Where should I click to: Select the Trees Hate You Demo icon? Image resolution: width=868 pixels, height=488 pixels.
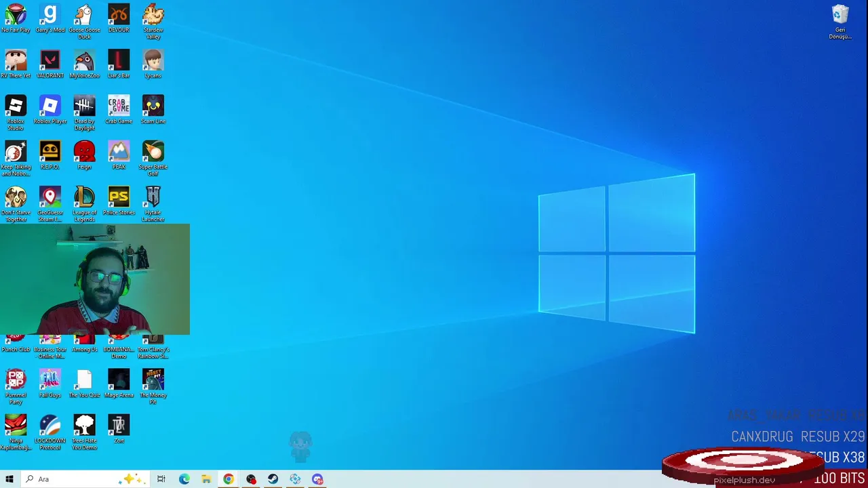84,432
